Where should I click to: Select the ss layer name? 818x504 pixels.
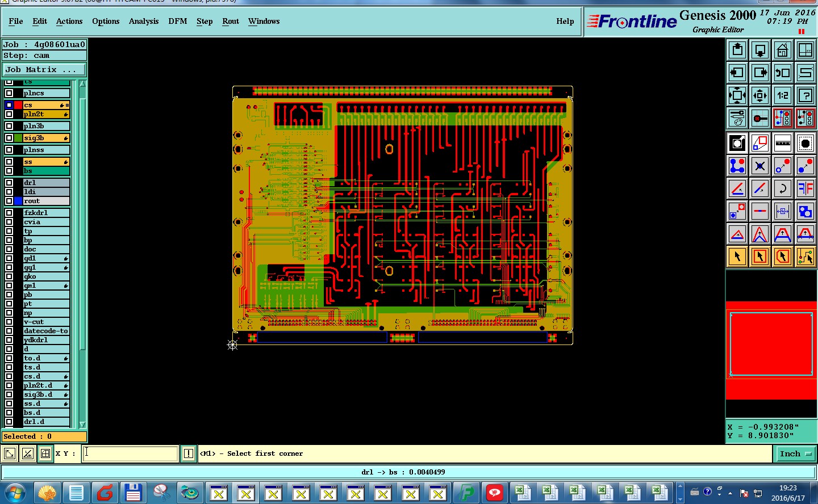[x=45, y=162]
